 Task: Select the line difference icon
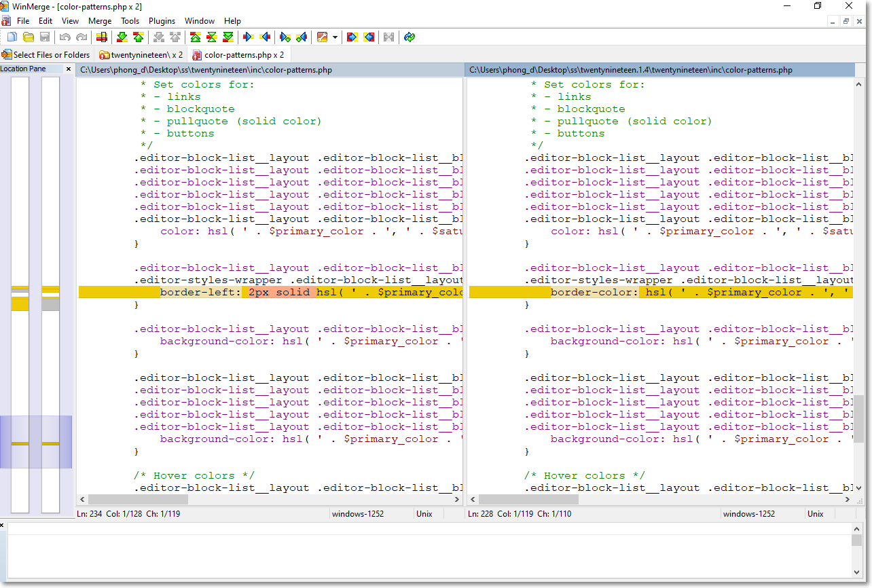[102, 37]
